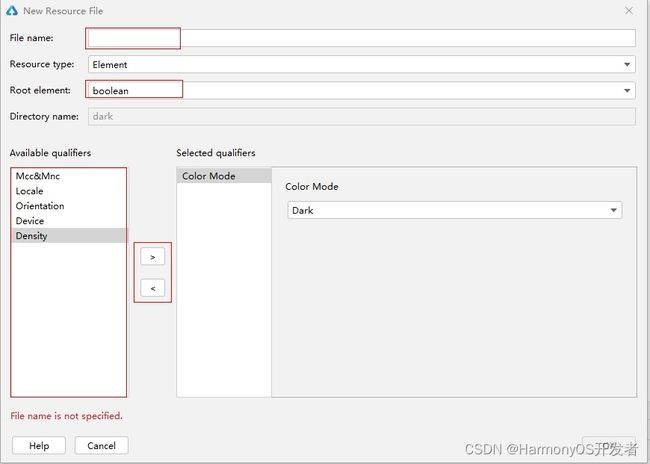Click the Help button

tap(39, 446)
